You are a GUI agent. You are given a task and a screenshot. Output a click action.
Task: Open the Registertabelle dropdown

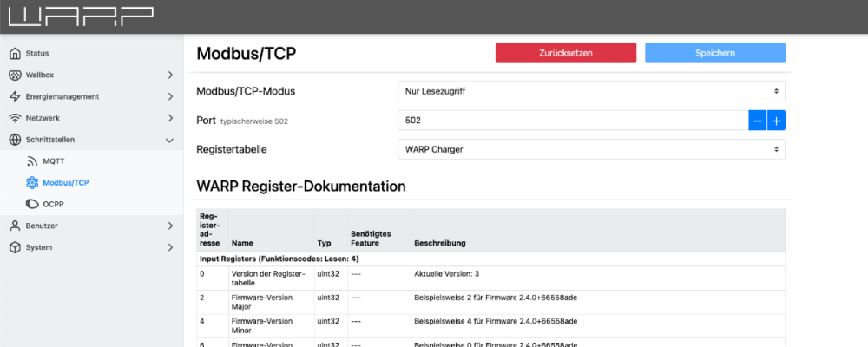coord(590,149)
